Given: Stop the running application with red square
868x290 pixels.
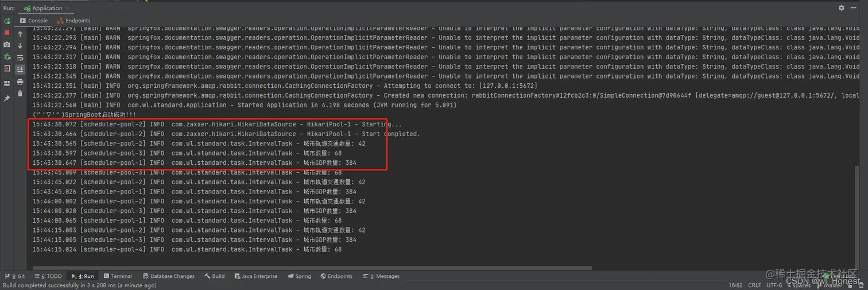Looking at the screenshot, I should (x=7, y=33).
